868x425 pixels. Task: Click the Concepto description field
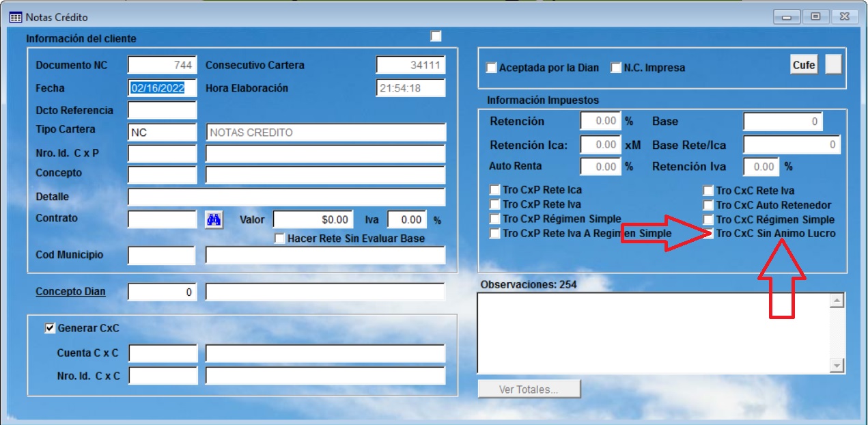pyautogui.click(x=326, y=175)
